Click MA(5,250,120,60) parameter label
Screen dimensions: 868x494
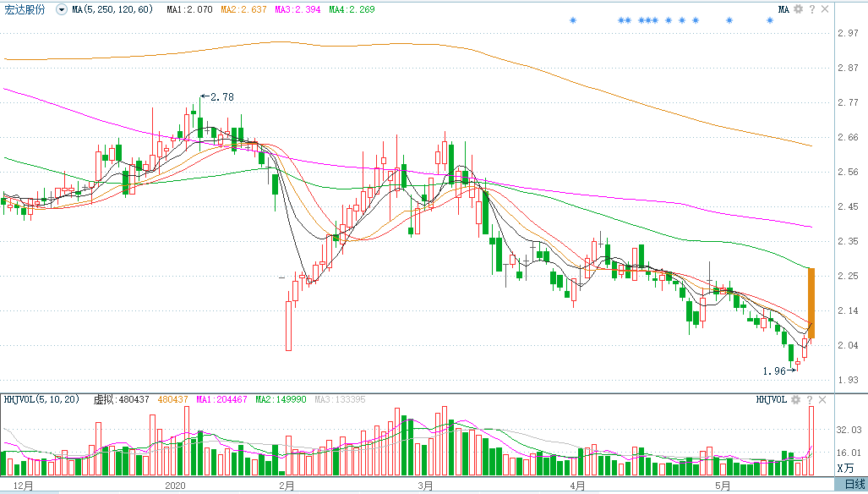point(112,9)
